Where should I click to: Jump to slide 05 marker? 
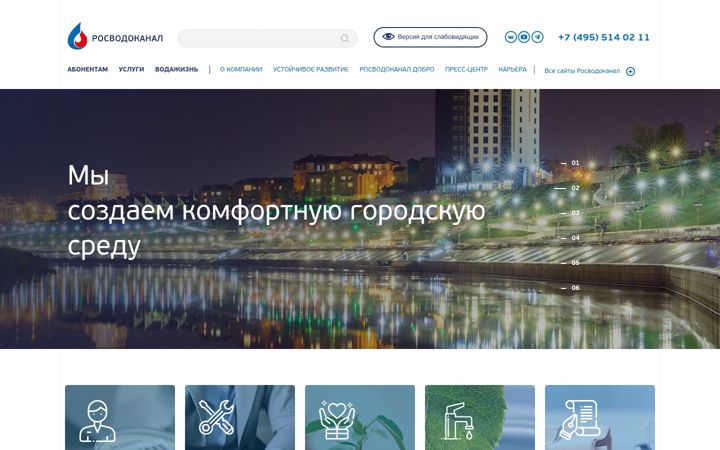(570, 263)
